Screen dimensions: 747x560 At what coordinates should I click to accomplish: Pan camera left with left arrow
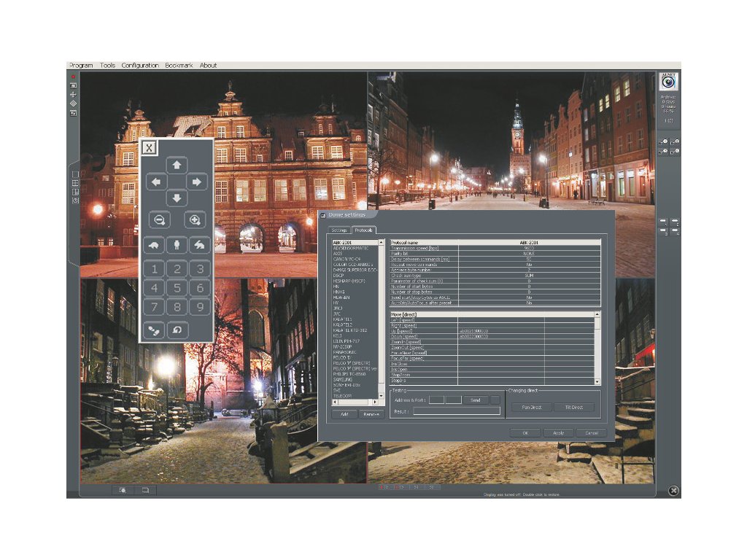pos(156,182)
